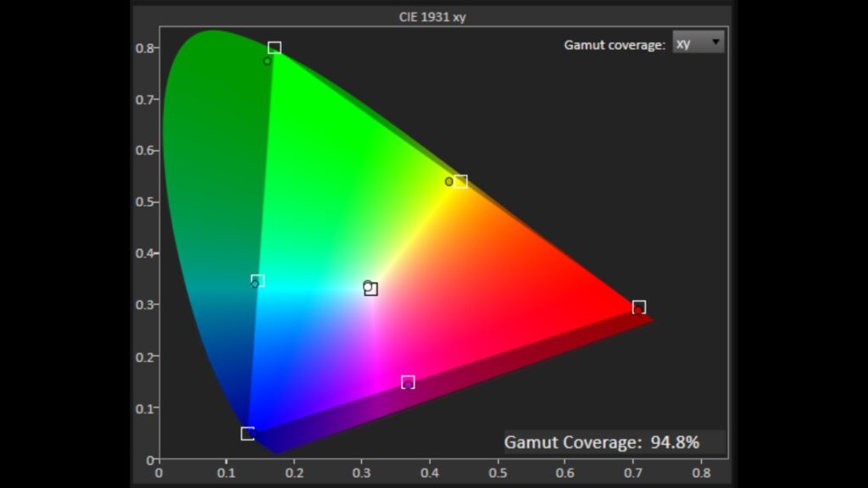868x488 pixels.
Task: Click the measured green point circle
Action: pos(267,61)
